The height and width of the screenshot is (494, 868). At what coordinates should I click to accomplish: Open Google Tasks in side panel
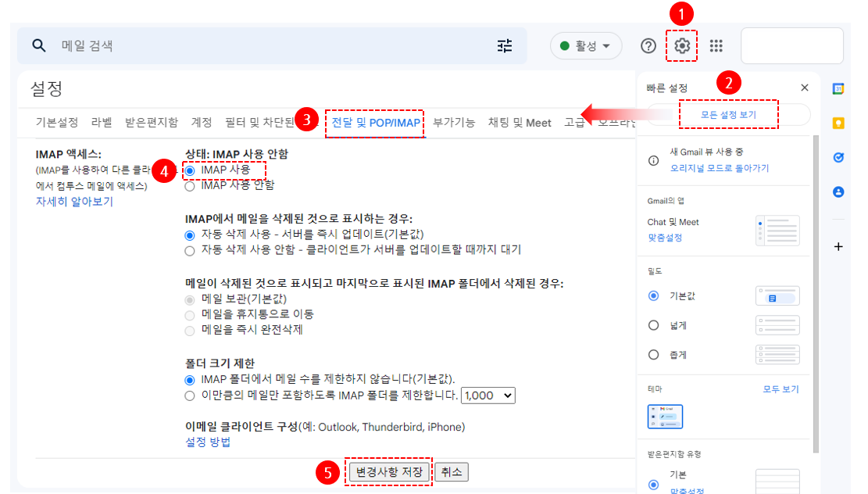coord(838,157)
